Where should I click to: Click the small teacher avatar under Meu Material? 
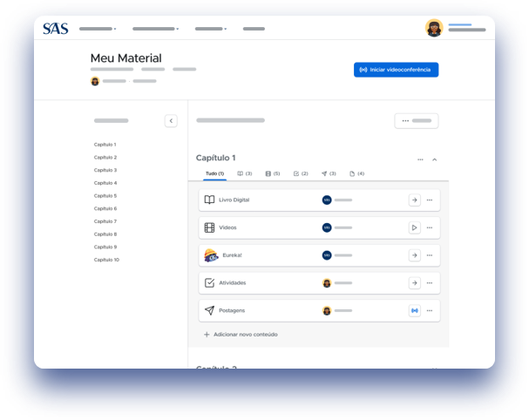(x=95, y=81)
